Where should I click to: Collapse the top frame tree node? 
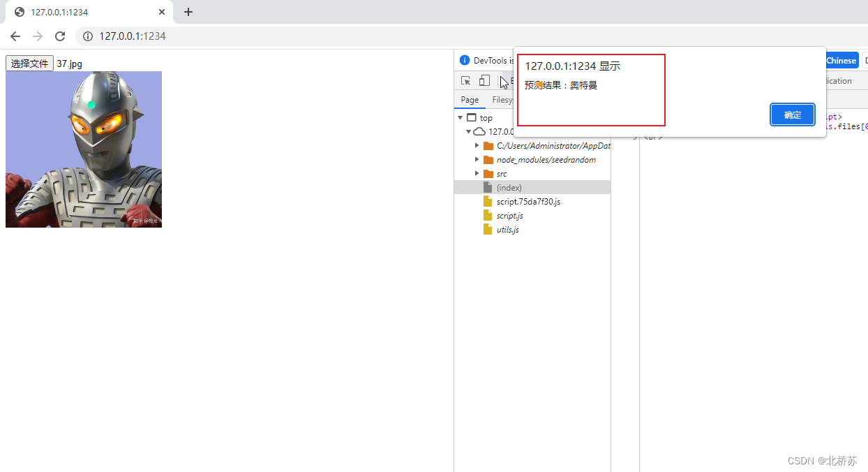(461, 118)
